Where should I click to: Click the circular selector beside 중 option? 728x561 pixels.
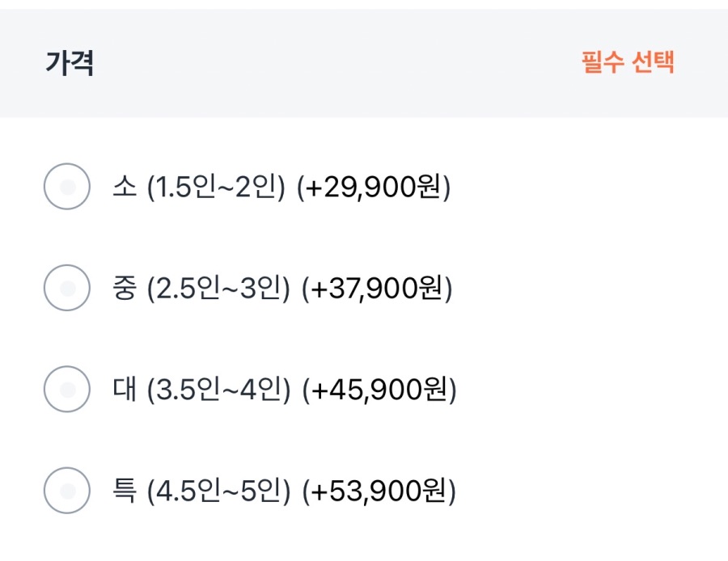click(67, 287)
